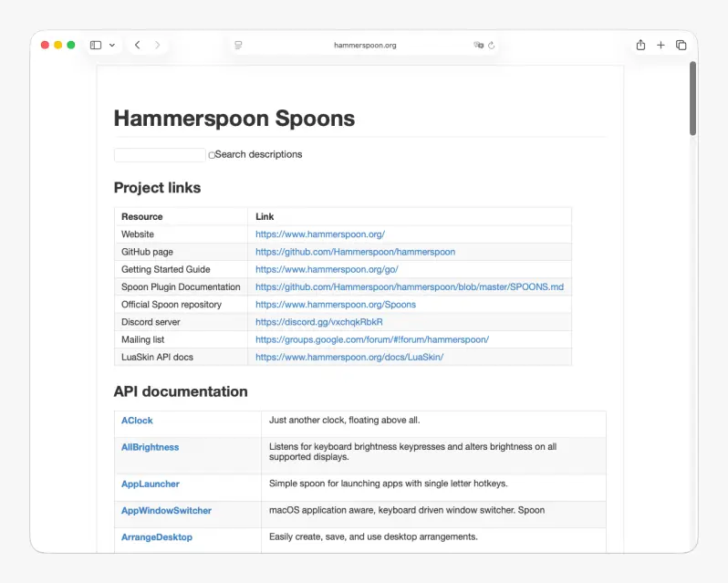Click the 'LuaSkin API docs' resource cell
728x583 pixels.
(181, 357)
